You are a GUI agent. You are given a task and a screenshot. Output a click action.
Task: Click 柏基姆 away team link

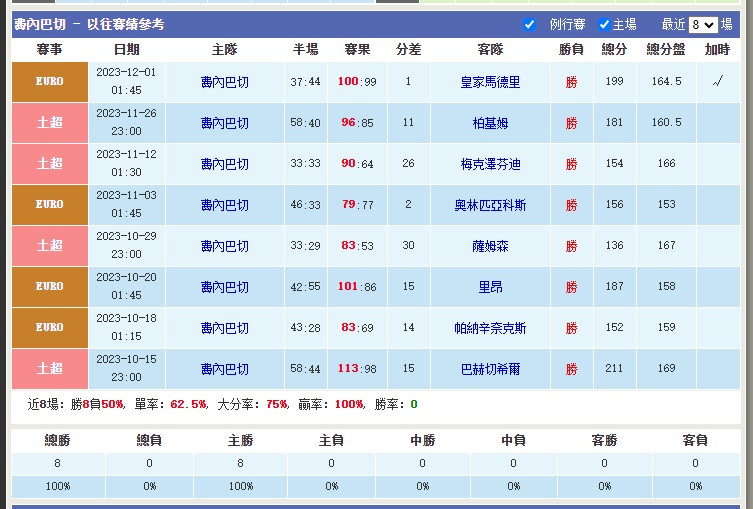tap(490, 123)
